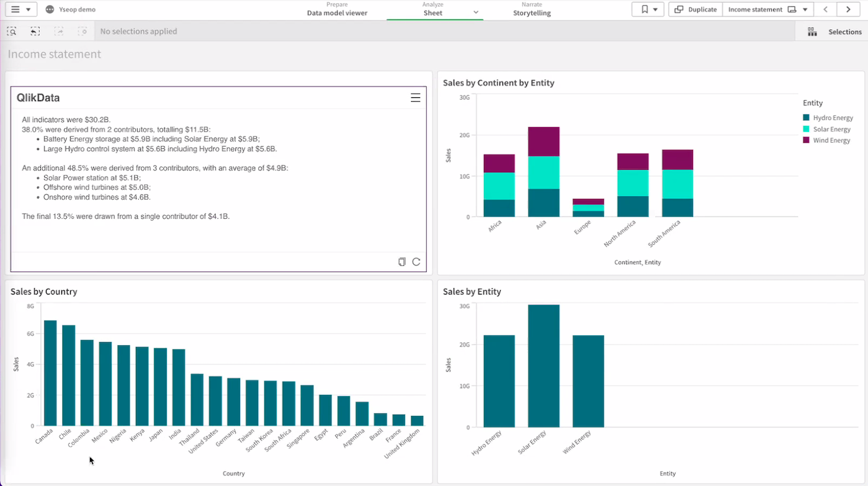This screenshot has height=486, width=868.
Task: Refresh the QlikData narrative widget
Action: coord(416,262)
